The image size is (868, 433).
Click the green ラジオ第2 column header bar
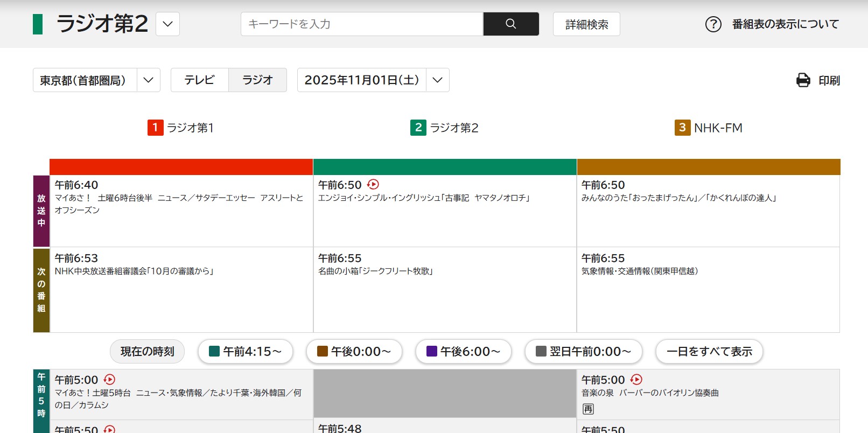tap(444, 167)
